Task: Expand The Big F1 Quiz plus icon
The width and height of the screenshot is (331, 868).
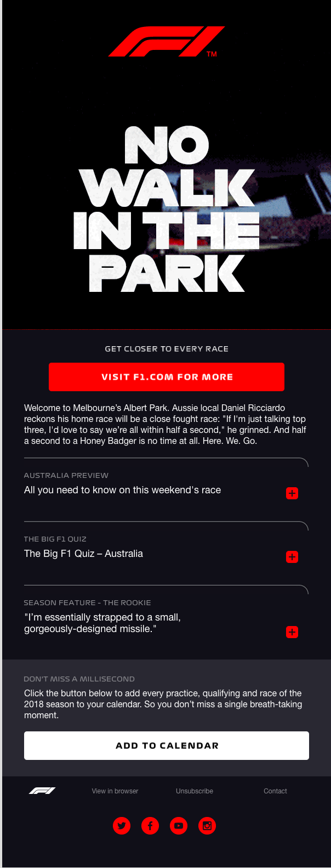Action: pos(292,557)
